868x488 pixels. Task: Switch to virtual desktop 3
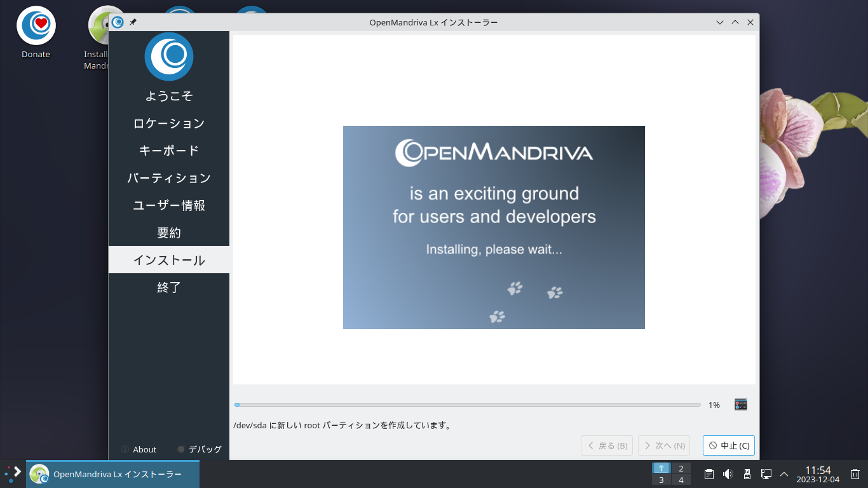coord(661,480)
